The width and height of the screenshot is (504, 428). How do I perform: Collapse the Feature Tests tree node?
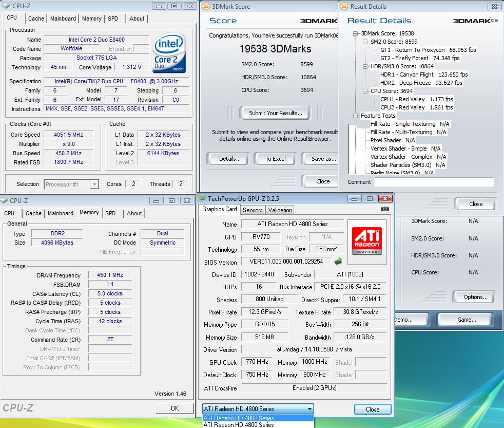click(x=355, y=116)
